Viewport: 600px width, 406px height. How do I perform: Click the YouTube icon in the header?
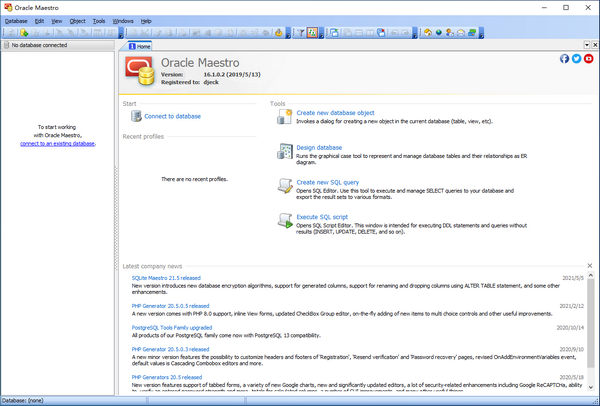[590, 59]
